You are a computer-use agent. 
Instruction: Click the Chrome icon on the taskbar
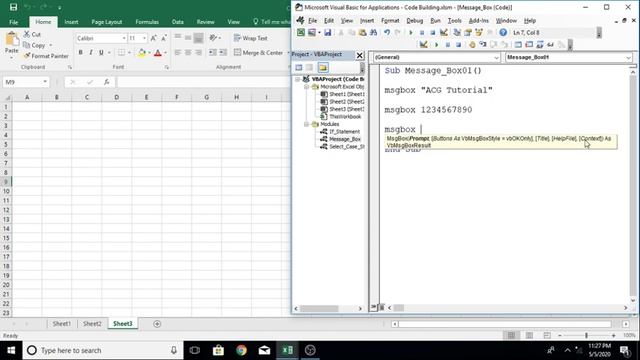[x=241, y=350]
